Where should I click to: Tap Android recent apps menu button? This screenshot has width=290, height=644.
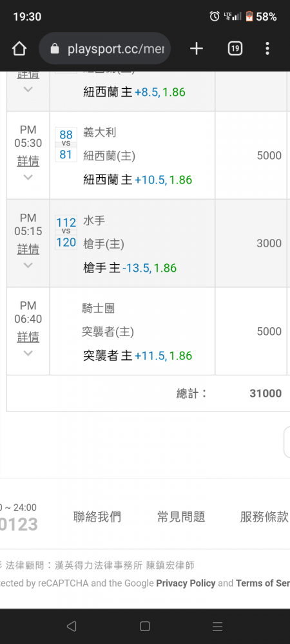point(217,627)
